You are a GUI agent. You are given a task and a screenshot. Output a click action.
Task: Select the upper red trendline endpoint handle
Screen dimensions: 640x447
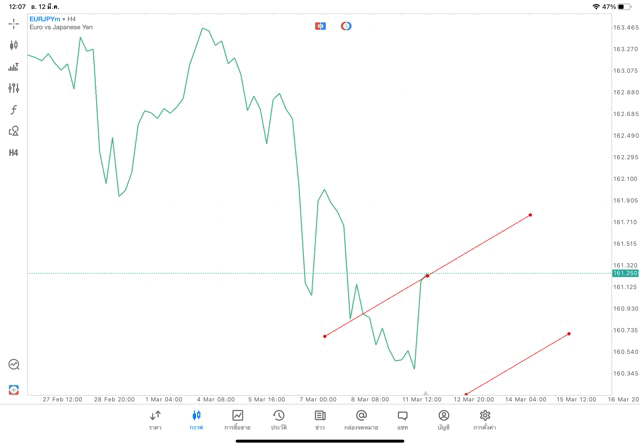(x=531, y=214)
